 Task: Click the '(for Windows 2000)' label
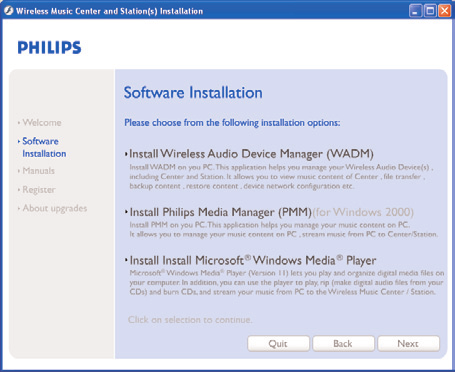pyautogui.click(x=363, y=212)
